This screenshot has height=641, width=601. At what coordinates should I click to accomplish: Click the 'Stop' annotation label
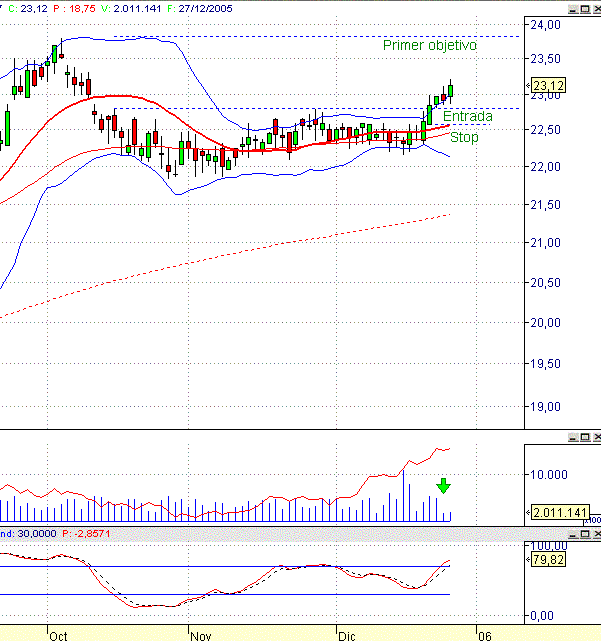(x=464, y=138)
